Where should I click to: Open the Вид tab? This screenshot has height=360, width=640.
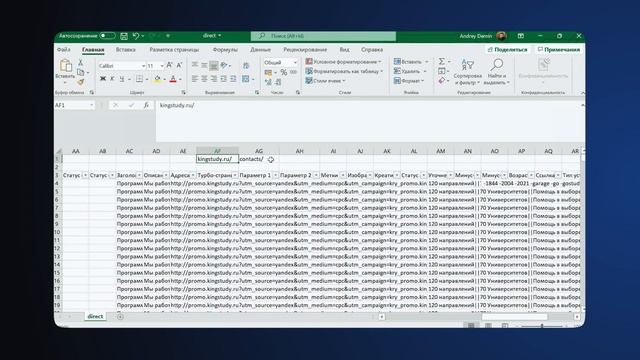[344, 49]
